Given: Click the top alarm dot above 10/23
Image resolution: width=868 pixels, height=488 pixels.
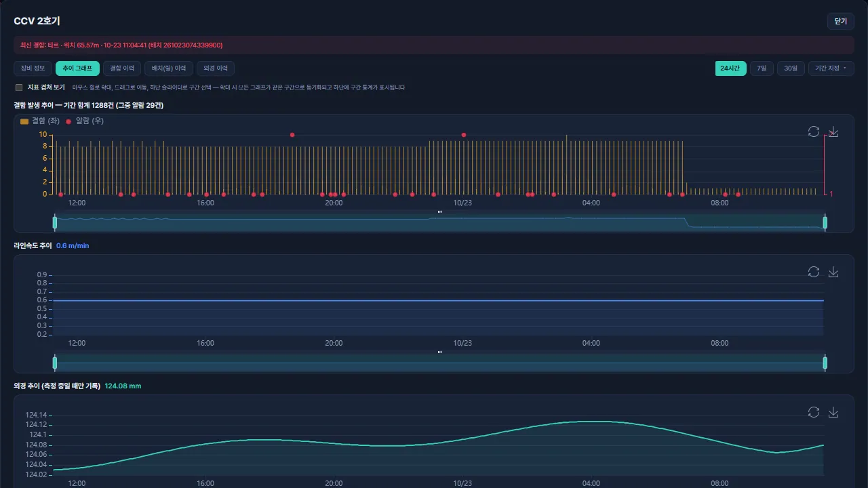Looking at the screenshot, I should pos(464,135).
